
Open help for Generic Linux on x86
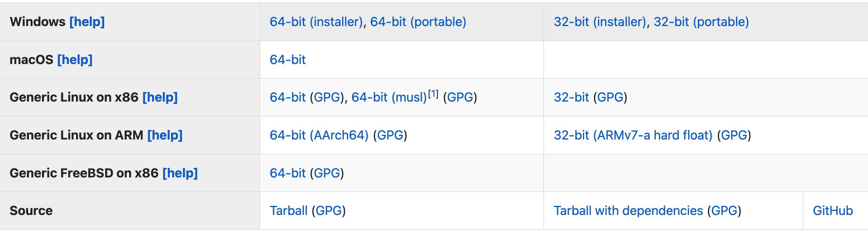click(160, 97)
